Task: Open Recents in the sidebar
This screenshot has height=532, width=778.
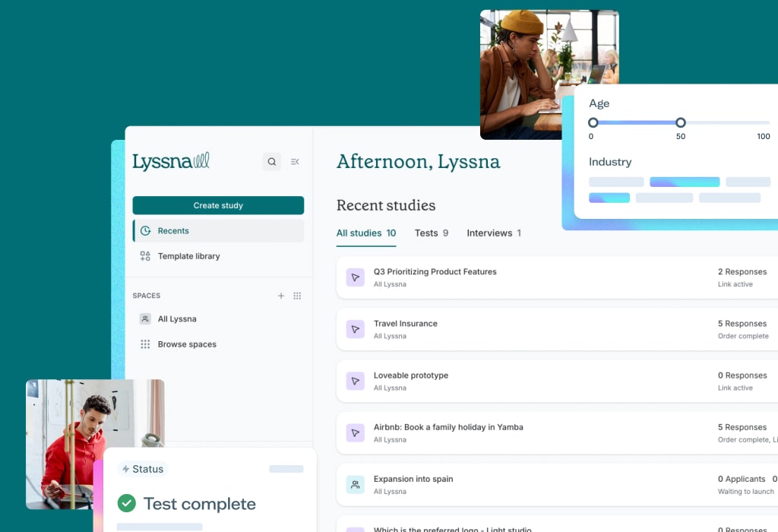Action: click(218, 231)
